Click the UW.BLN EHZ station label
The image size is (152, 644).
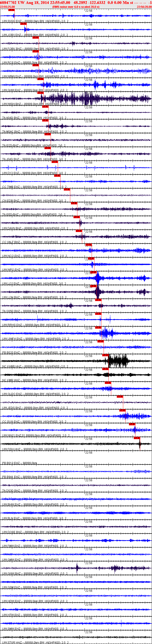34,518
